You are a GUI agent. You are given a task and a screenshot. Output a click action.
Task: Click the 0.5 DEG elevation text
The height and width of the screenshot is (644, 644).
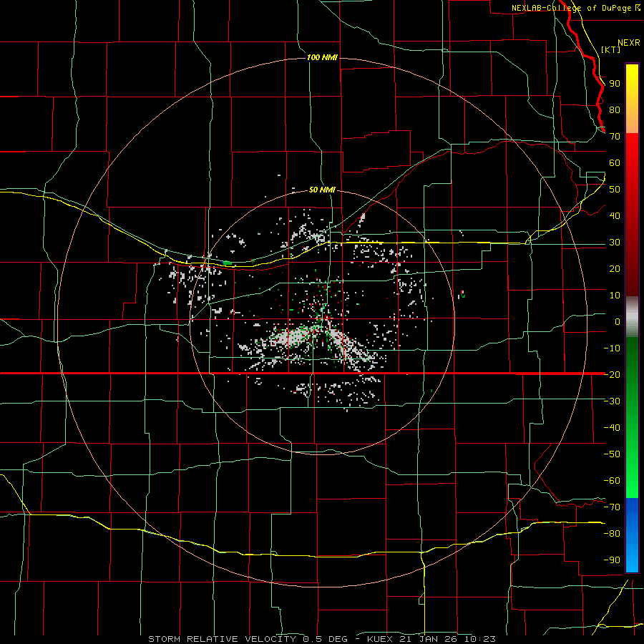[326, 639]
